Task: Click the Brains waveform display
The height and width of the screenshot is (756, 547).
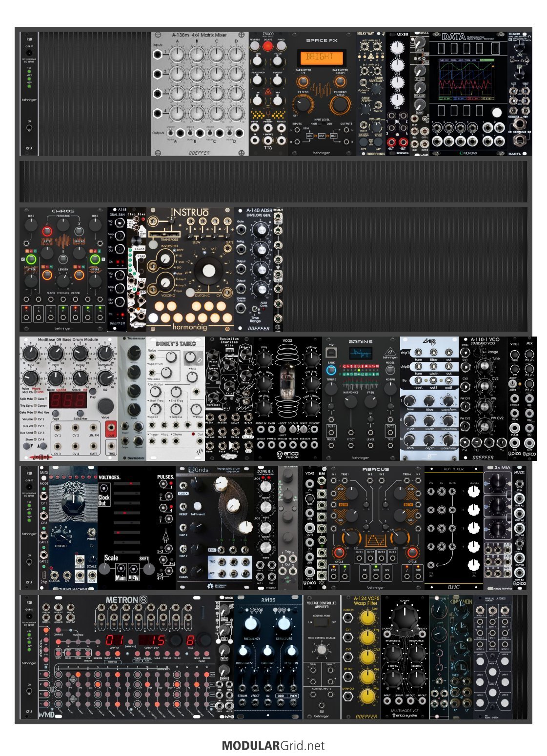Action: (361, 354)
